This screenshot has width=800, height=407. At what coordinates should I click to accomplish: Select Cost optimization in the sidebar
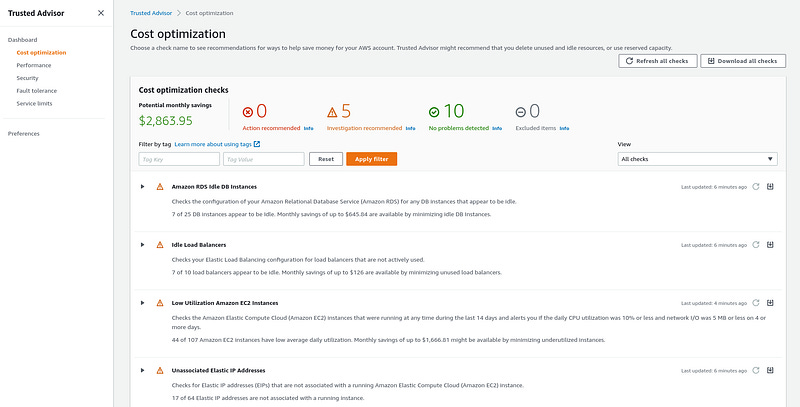point(41,53)
